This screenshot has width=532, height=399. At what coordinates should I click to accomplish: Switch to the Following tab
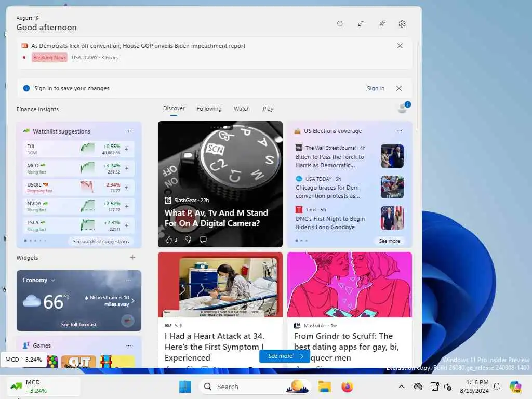[209, 109]
